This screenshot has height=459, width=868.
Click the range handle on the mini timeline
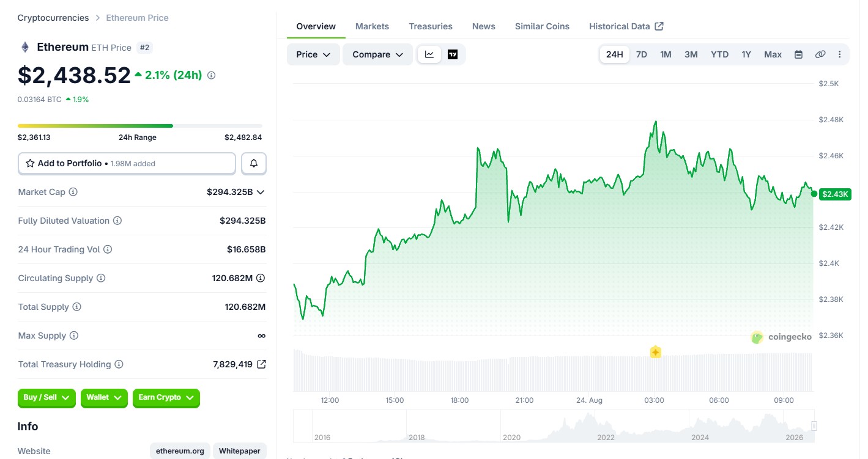click(814, 425)
